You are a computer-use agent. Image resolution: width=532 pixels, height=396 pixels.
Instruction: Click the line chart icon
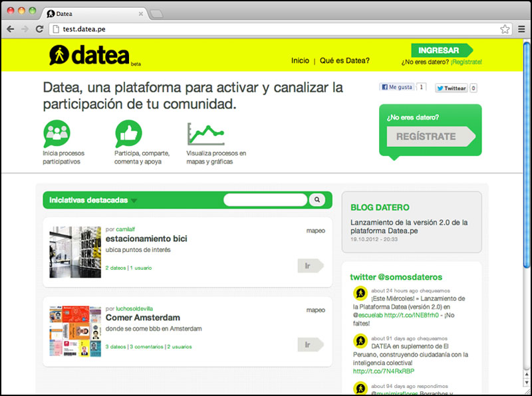[205, 134]
